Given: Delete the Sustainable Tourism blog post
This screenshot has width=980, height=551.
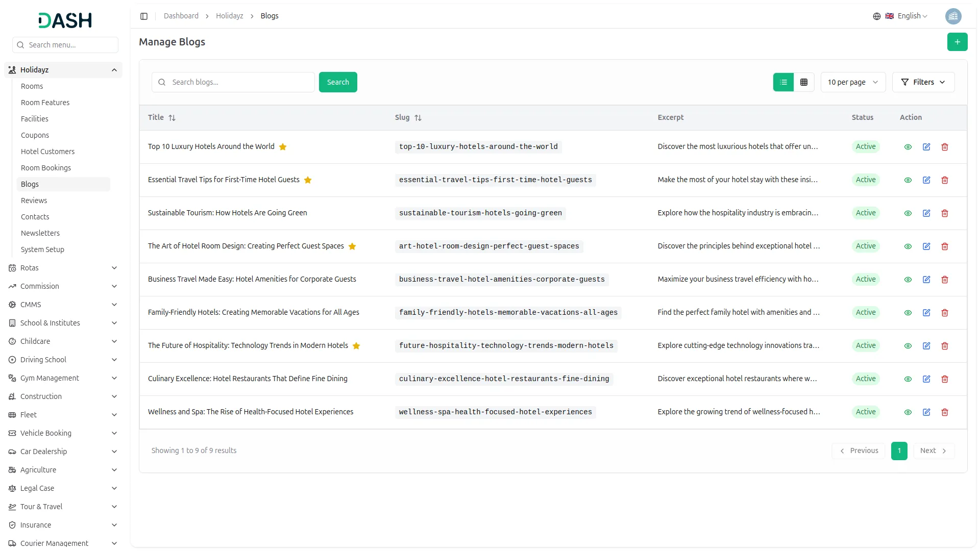Looking at the screenshot, I should click(944, 213).
